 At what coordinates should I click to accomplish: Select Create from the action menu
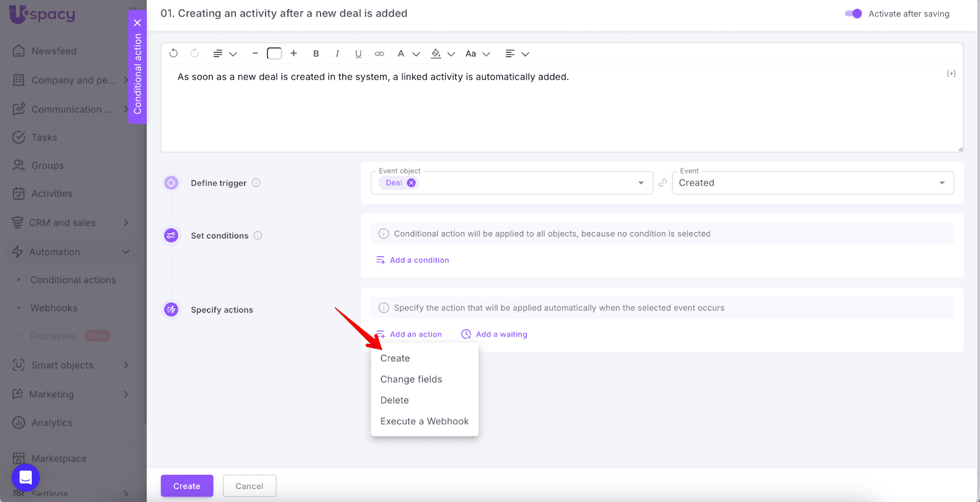click(395, 358)
